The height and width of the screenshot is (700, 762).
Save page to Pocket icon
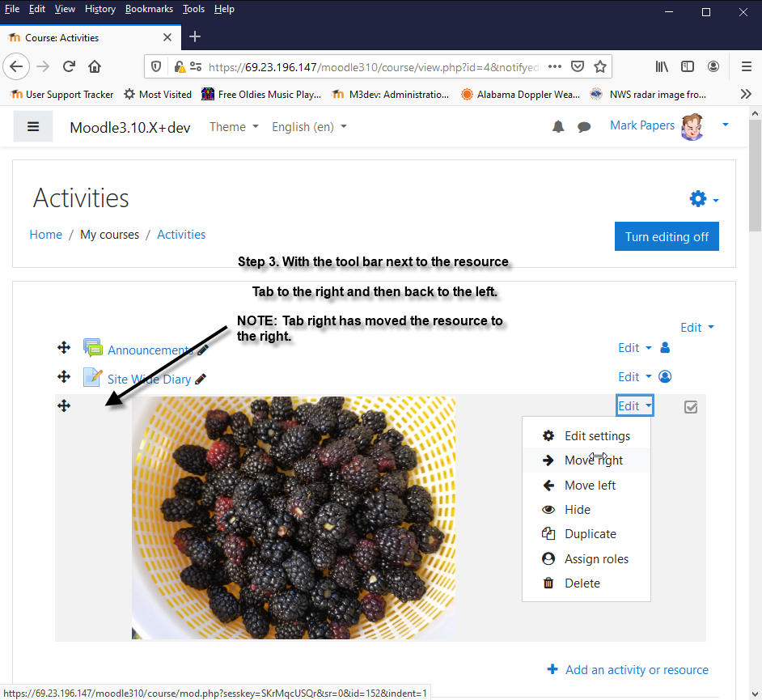click(x=578, y=66)
